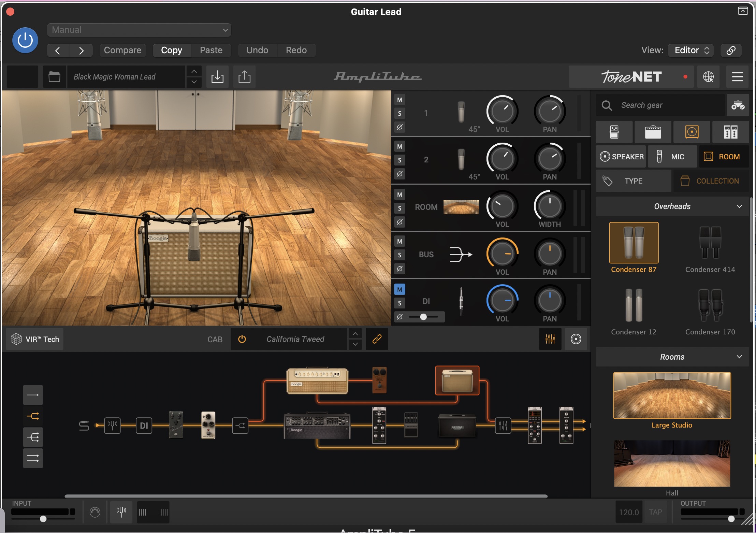Mute mic channel 1
This screenshot has width=756, height=533.
coord(399,100)
